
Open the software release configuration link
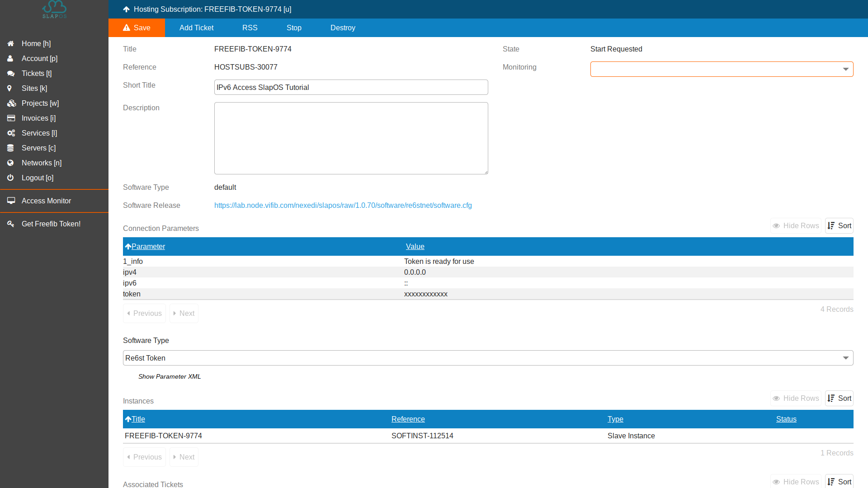[x=343, y=206]
